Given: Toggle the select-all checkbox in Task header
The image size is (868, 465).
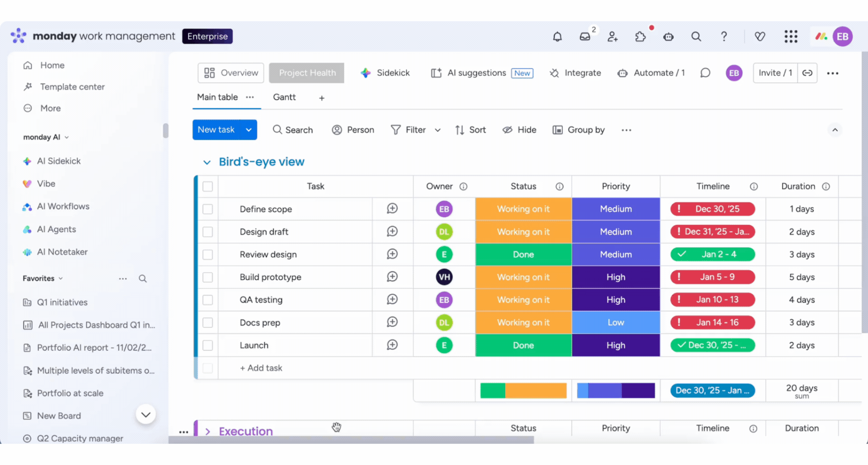Looking at the screenshot, I should click(208, 186).
